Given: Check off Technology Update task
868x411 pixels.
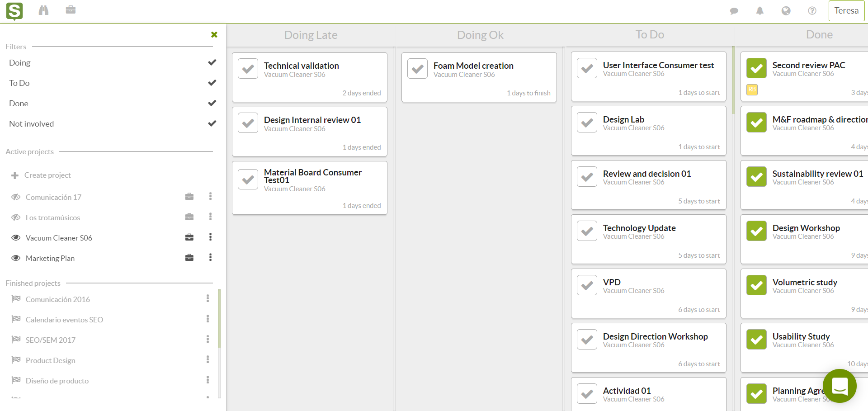Looking at the screenshot, I should [x=587, y=231].
